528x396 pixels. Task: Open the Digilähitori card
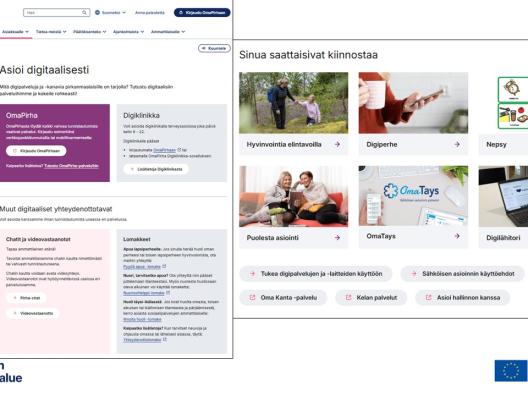pyautogui.click(x=503, y=207)
